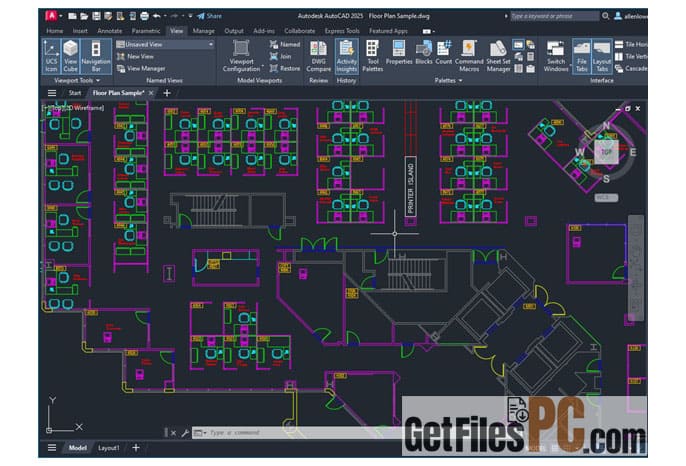Click the search magnifier icon in title bar
Image resolution: width=686 pixels, height=466 pixels.
pyautogui.click(x=606, y=16)
